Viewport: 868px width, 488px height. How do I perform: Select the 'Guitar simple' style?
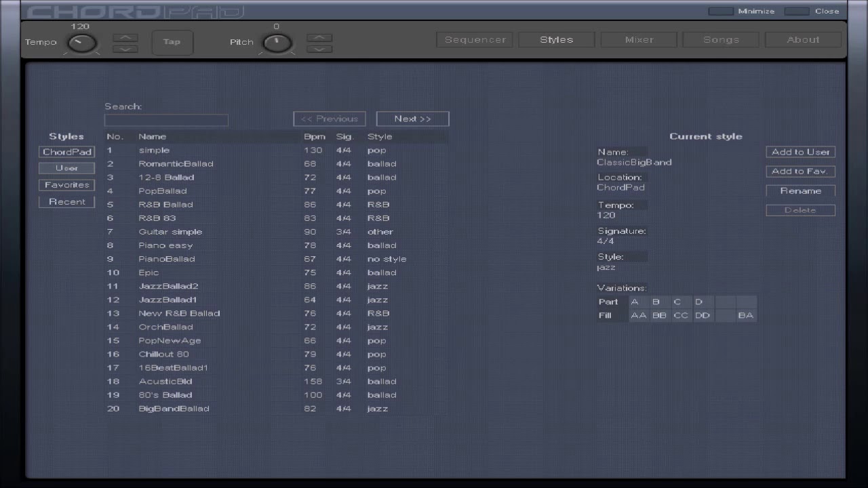(x=276, y=232)
